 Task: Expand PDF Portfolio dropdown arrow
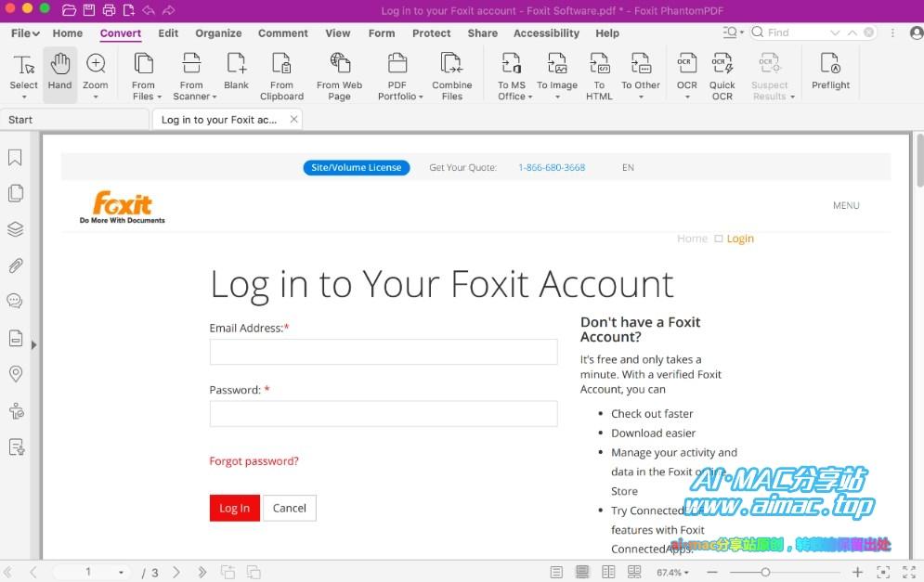(421, 97)
